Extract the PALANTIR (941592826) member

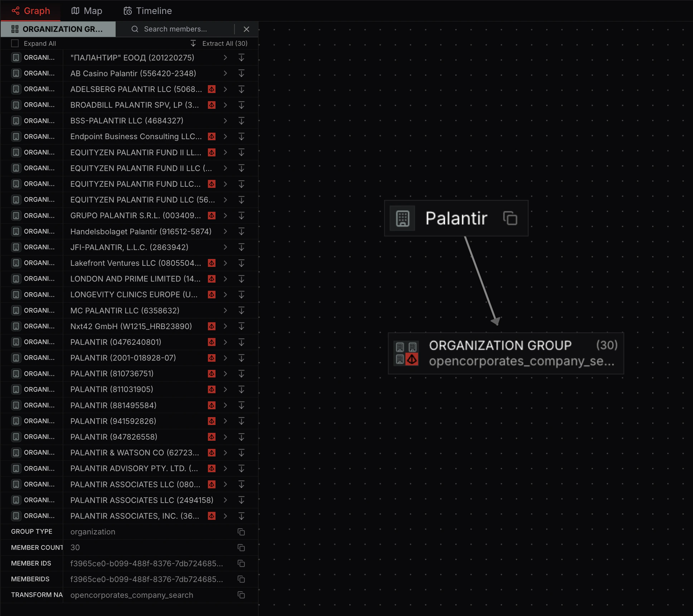(242, 421)
